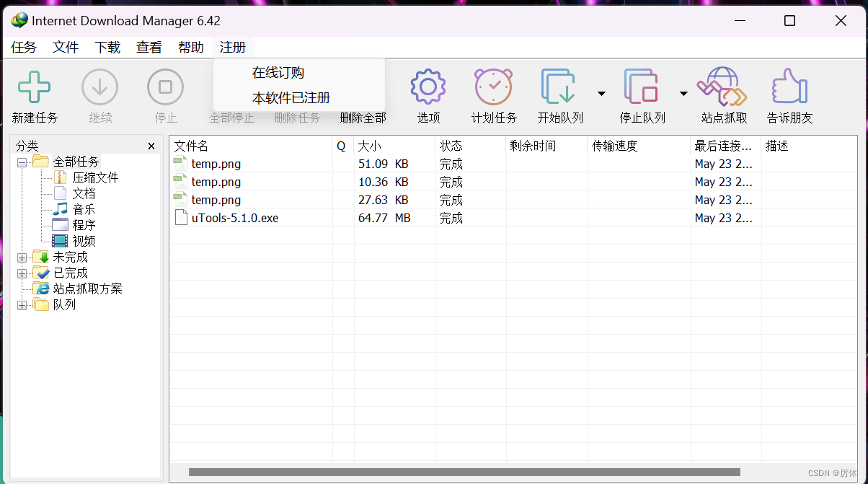Sort by the 传输速度 column header
Viewport: 868px width, 484px height.
pos(639,146)
